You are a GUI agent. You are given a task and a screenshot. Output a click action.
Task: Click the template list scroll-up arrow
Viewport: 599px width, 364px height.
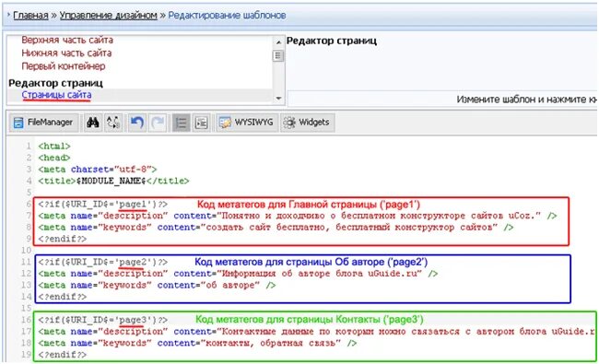278,41
